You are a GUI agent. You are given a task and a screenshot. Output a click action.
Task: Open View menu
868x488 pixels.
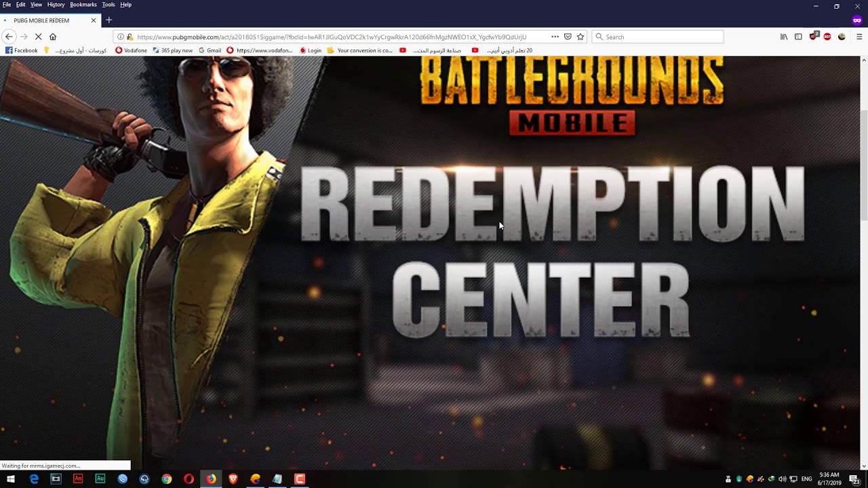(36, 5)
